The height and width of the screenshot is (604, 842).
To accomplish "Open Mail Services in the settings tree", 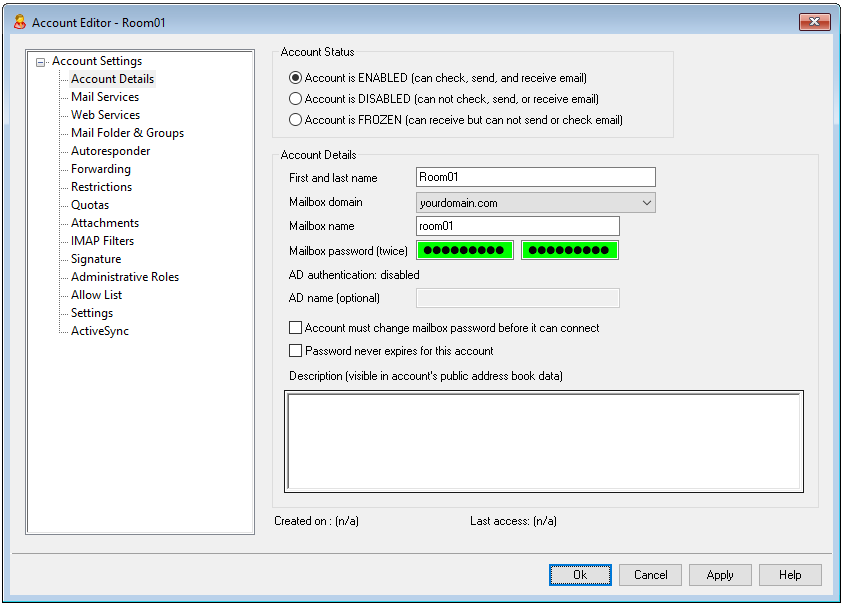I will tap(105, 97).
